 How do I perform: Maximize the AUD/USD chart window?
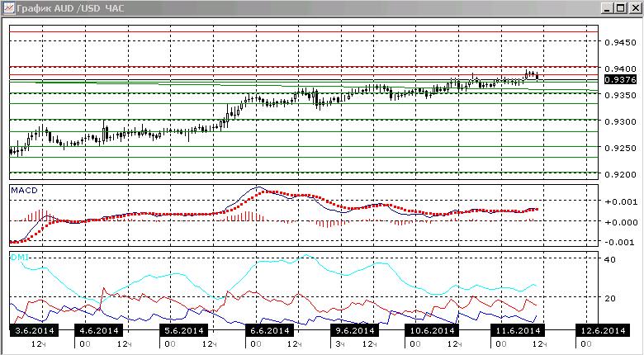pos(622,7)
